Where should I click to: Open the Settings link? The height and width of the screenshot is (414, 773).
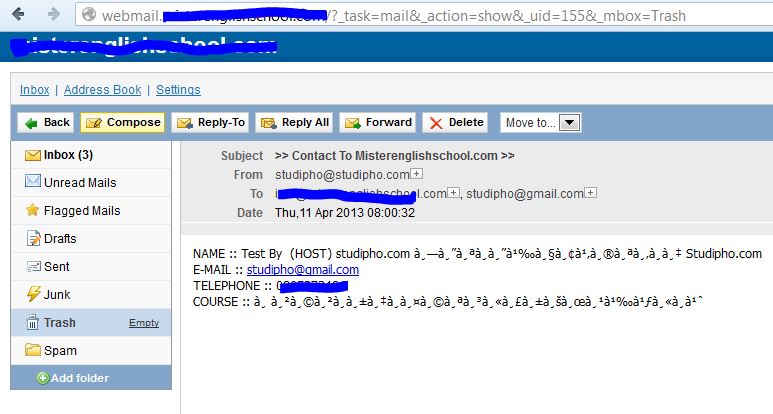(x=178, y=90)
